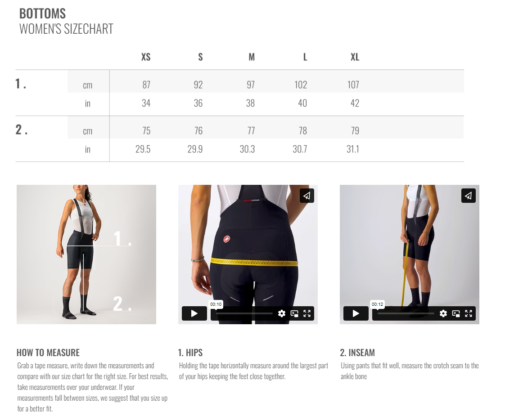Enable picture-in-picture on hips video
This screenshot has width=505, height=420.
[x=294, y=313]
